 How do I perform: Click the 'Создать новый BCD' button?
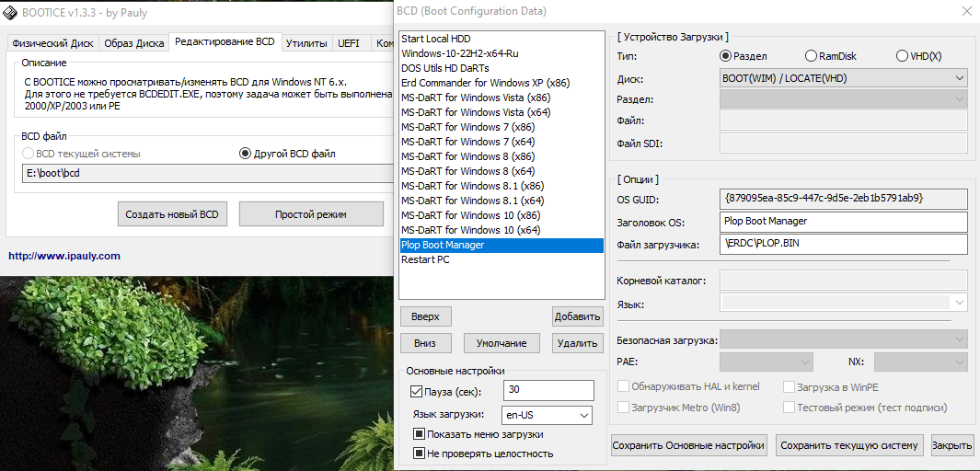pyautogui.click(x=172, y=214)
